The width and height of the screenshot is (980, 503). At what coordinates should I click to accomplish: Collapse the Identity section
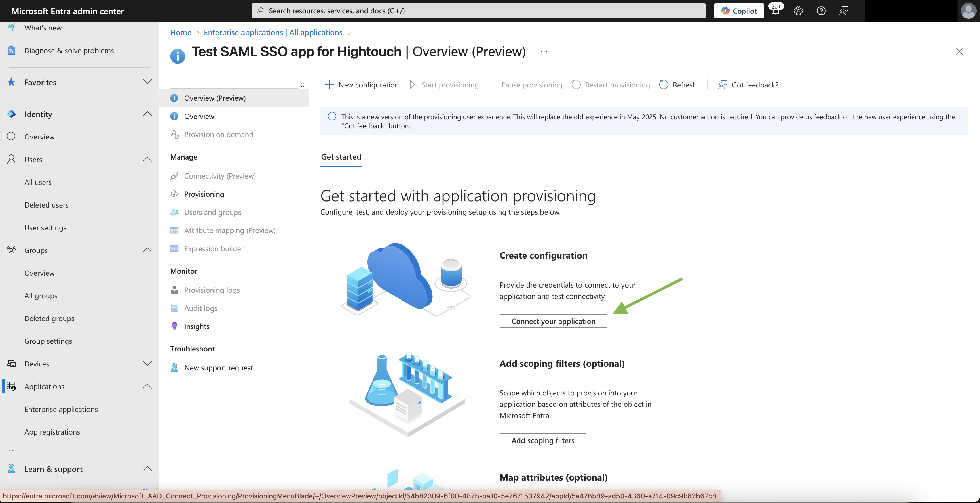pyautogui.click(x=147, y=114)
